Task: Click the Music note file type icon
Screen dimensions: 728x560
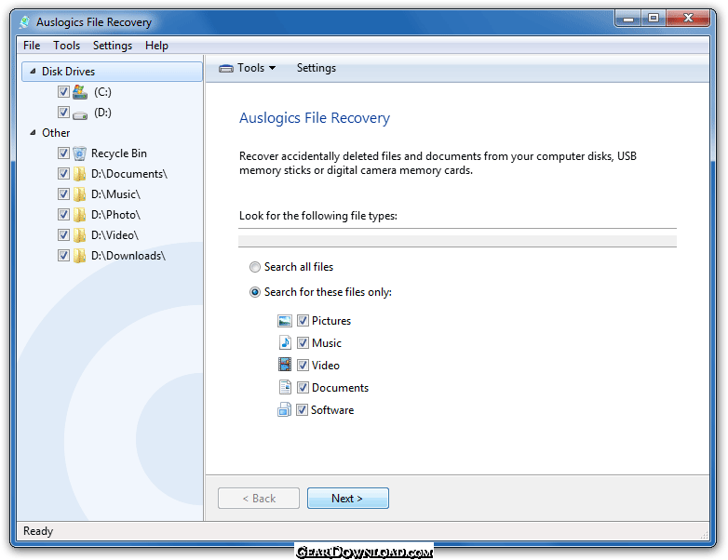Action: 285,343
